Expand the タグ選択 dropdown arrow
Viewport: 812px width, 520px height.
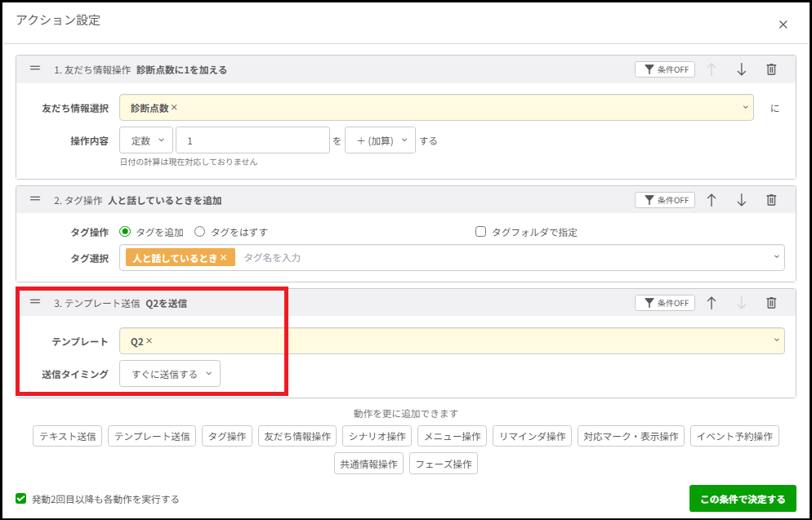point(776,257)
